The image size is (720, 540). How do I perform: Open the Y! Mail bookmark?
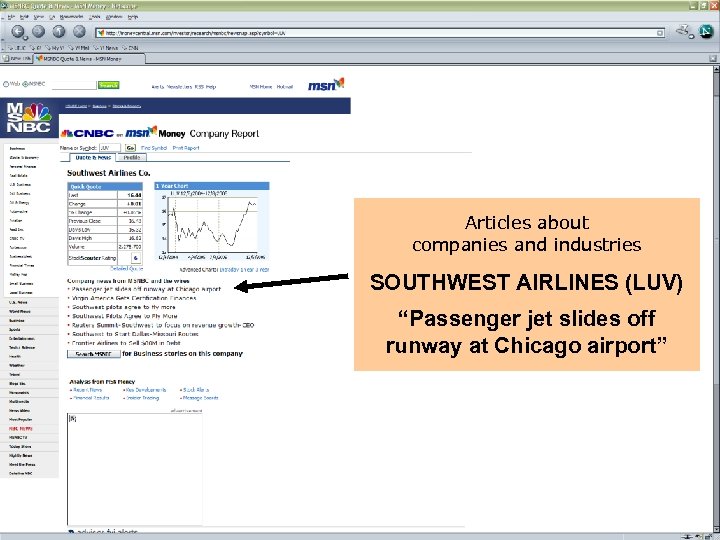tap(79, 48)
